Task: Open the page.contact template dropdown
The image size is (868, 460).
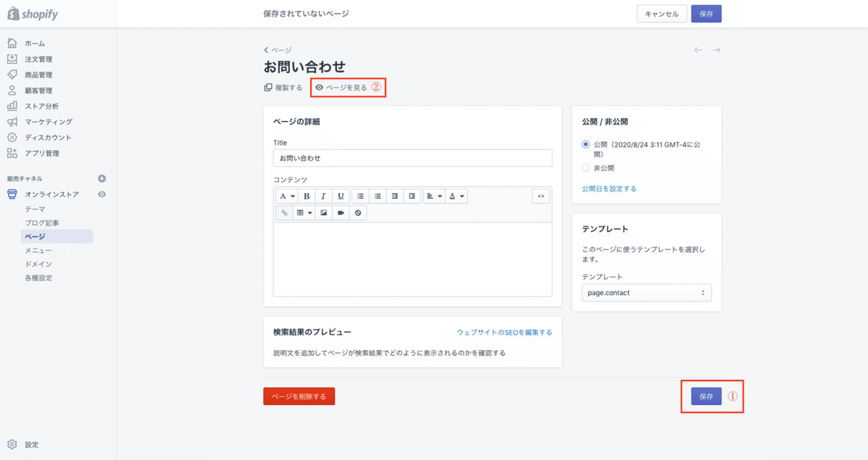Action: pyautogui.click(x=646, y=292)
